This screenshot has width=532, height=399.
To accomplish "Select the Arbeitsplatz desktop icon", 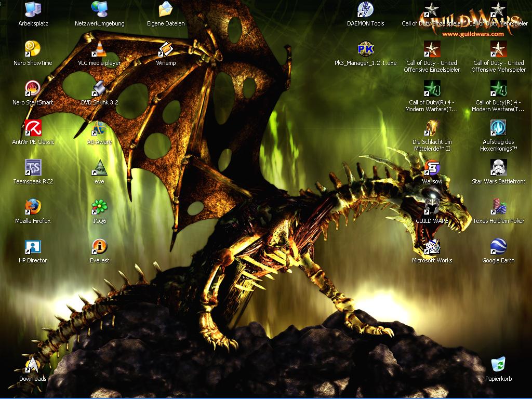I will pos(33,9).
